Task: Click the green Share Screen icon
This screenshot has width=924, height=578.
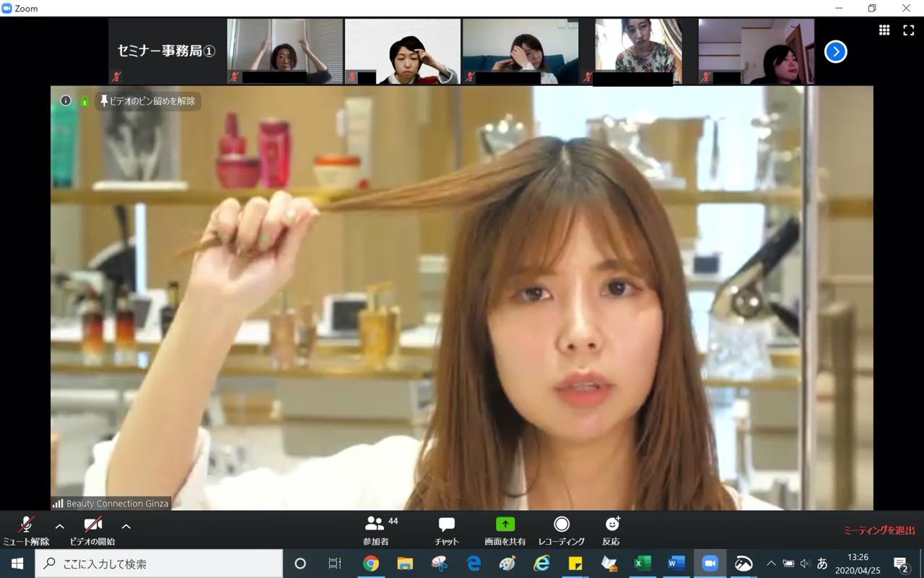Action: [505, 525]
